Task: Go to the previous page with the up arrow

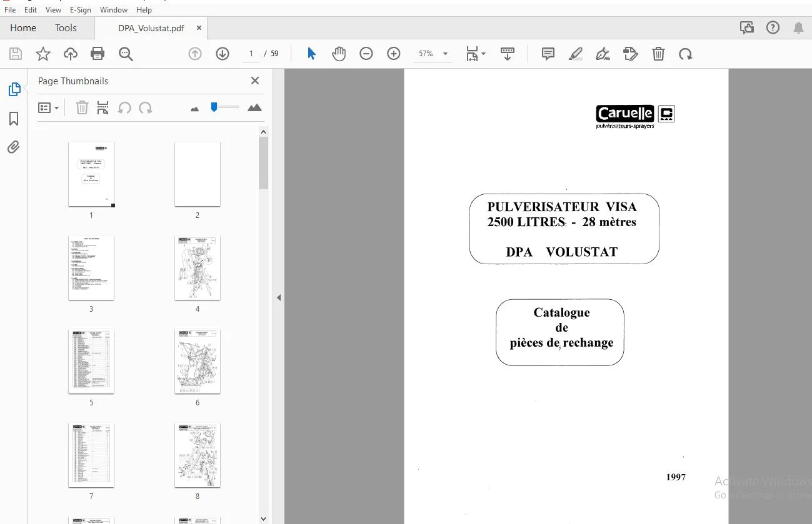Action: pos(195,54)
